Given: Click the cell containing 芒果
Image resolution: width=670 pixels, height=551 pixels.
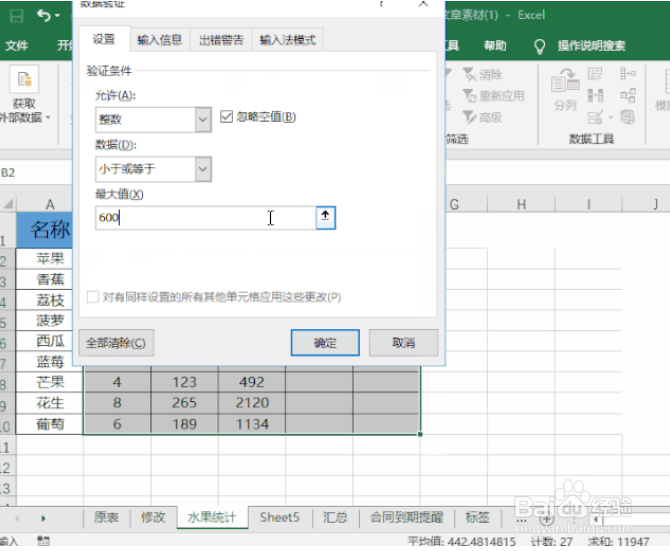Looking at the screenshot, I should 50,382.
